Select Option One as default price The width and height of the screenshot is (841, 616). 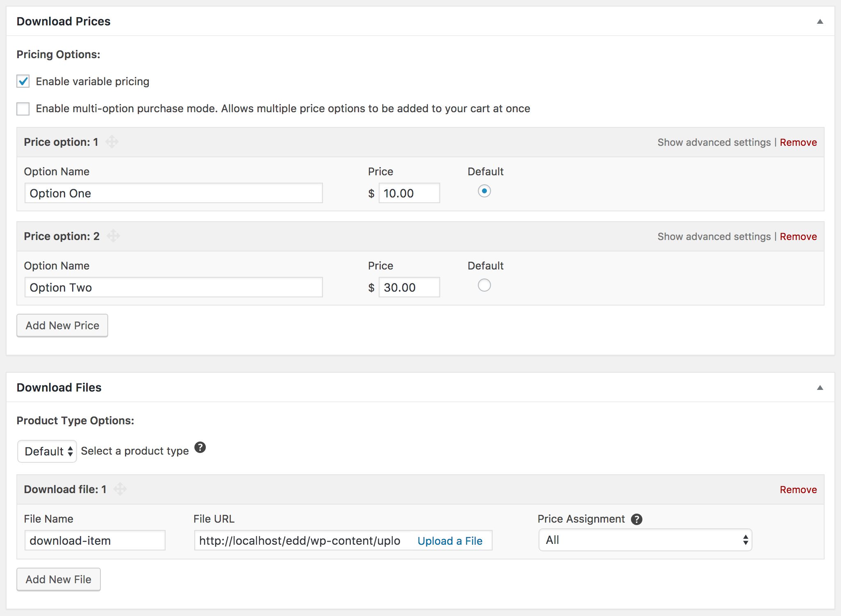[x=484, y=191]
